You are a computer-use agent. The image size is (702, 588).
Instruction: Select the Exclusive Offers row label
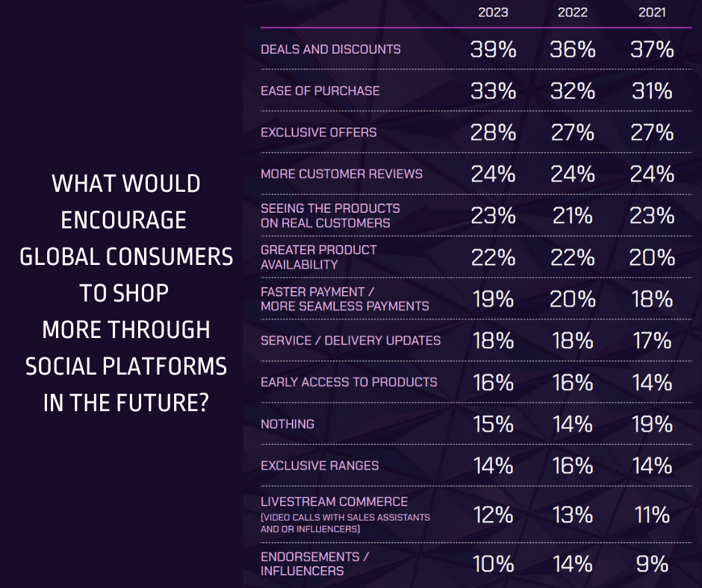tap(318, 133)
